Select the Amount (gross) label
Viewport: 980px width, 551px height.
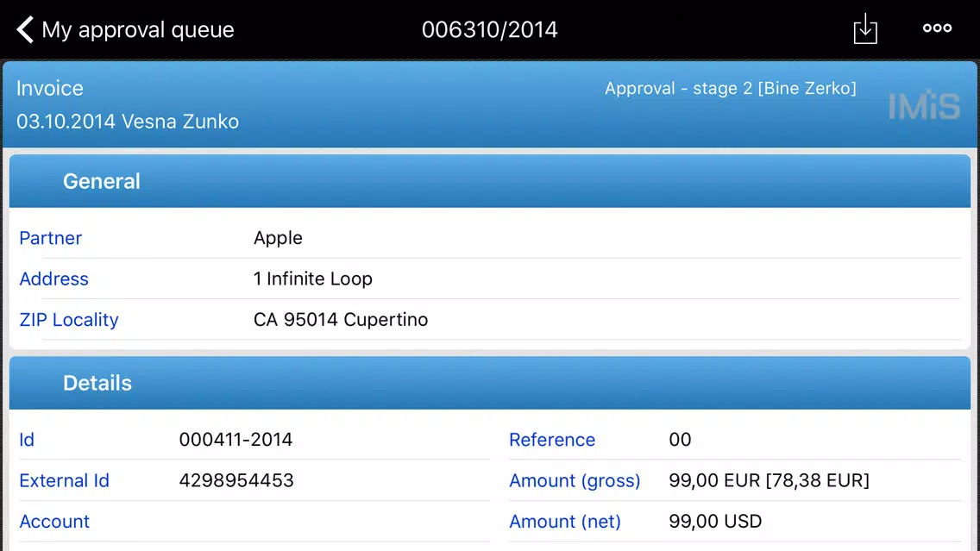[x=575, y=480]
